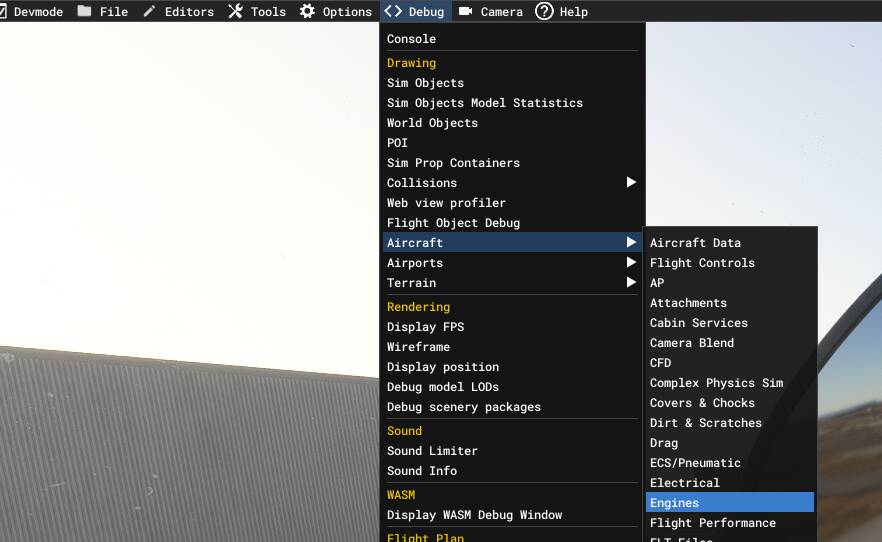Viewport: 882px width, 542px height.
Task: Open Display WASM Debug Window
Action: tap(475, 515)
